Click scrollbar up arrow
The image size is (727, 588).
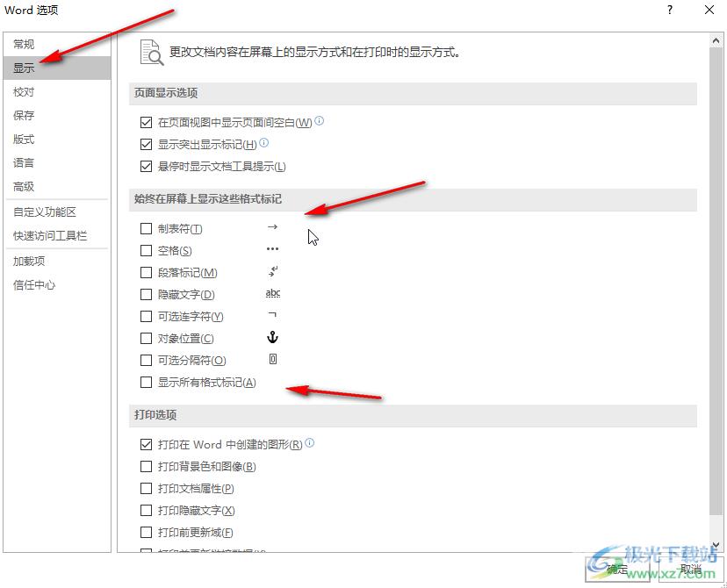pyautogui.click(x=716, y=40)
